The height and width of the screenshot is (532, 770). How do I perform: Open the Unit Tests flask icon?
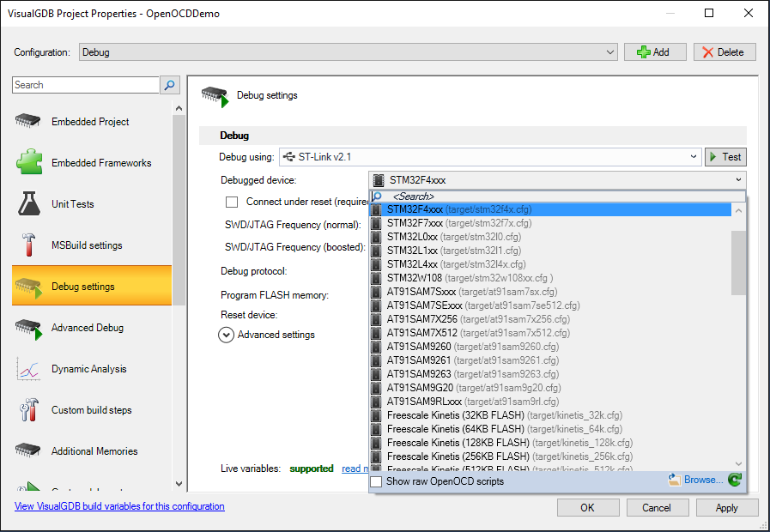(29, 203)
